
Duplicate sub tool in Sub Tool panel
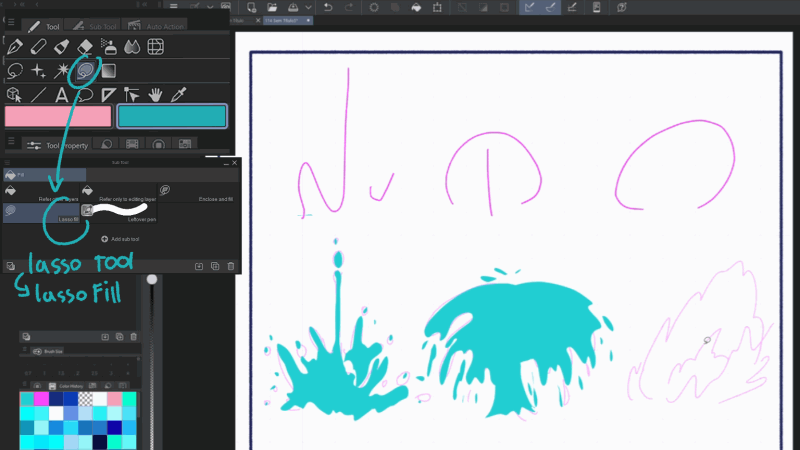pos(215,266)
